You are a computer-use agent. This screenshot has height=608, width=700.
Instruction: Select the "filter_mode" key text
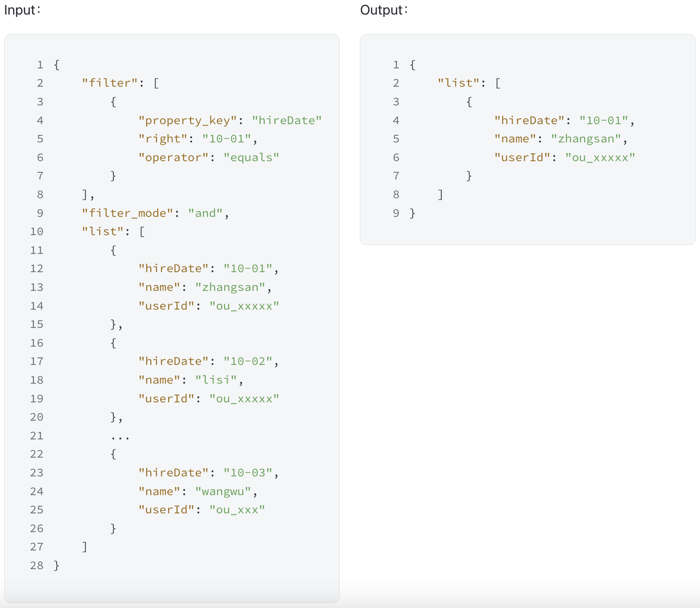[x=126, y=213]
